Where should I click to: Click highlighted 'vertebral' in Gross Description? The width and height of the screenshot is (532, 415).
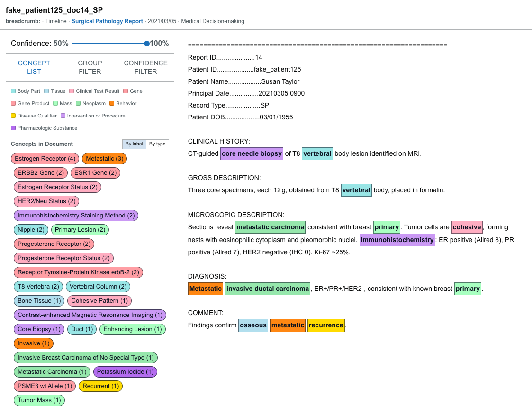click(356, 190)
